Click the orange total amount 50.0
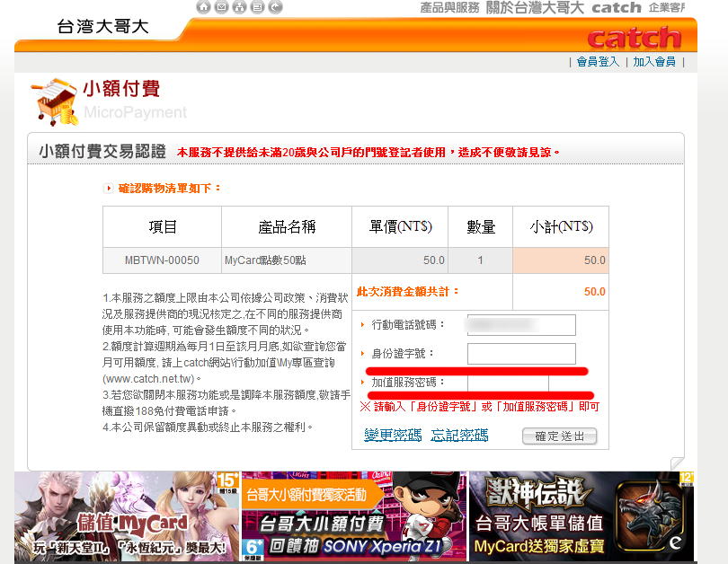 point(594,292)
